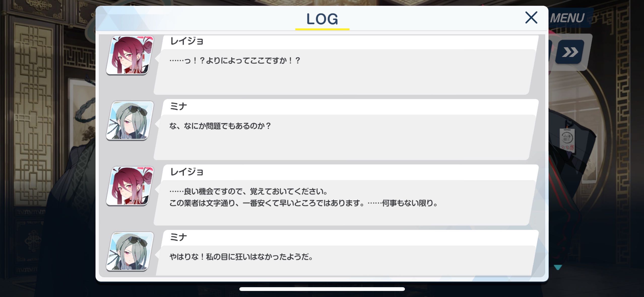
Task: Click the yellow underline beneath LOG
Action: point(322,29)
